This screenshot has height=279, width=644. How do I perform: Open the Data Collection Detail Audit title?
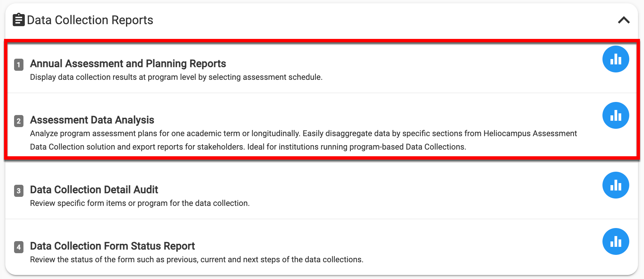pos(94,190)
